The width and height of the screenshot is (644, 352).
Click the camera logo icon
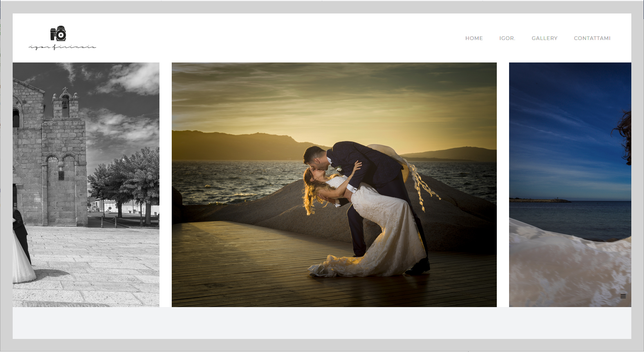click(58, 33)
